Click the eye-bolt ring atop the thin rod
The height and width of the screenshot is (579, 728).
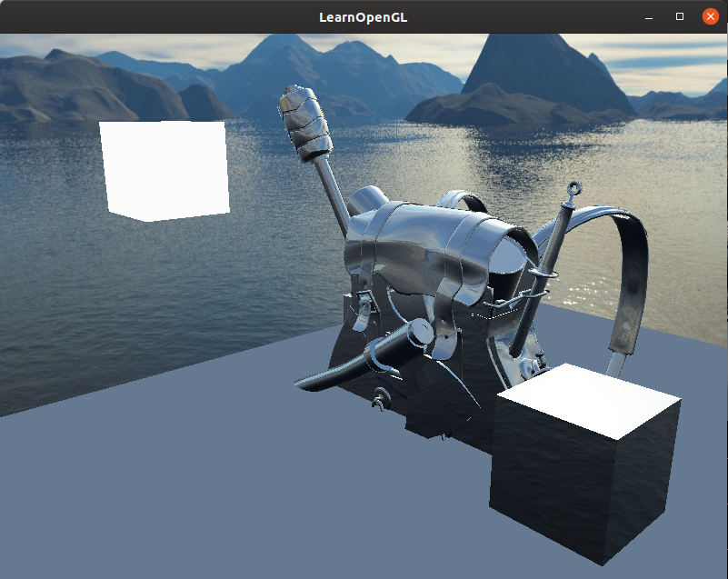573,191
